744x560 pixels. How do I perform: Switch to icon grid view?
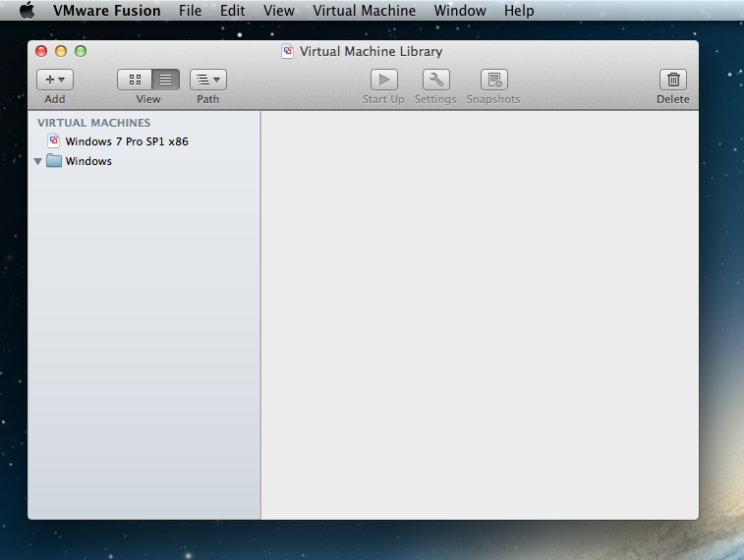tap(135, 80)
